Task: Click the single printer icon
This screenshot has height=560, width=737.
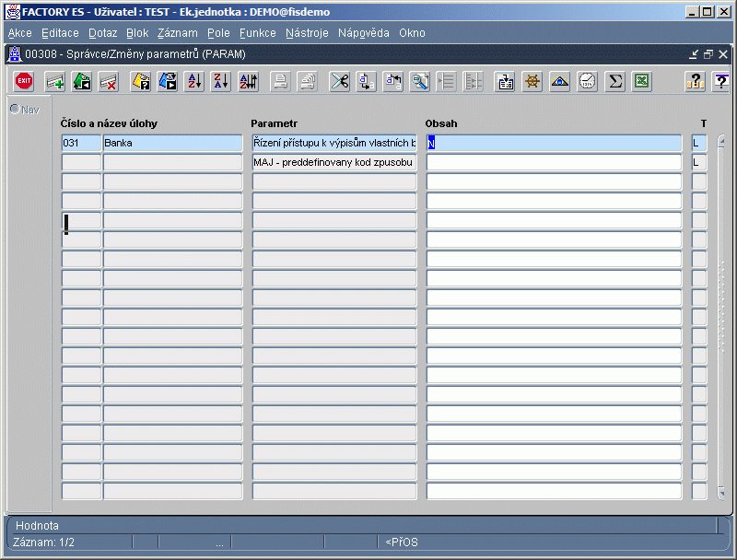Action: click(x=281, y=82)
